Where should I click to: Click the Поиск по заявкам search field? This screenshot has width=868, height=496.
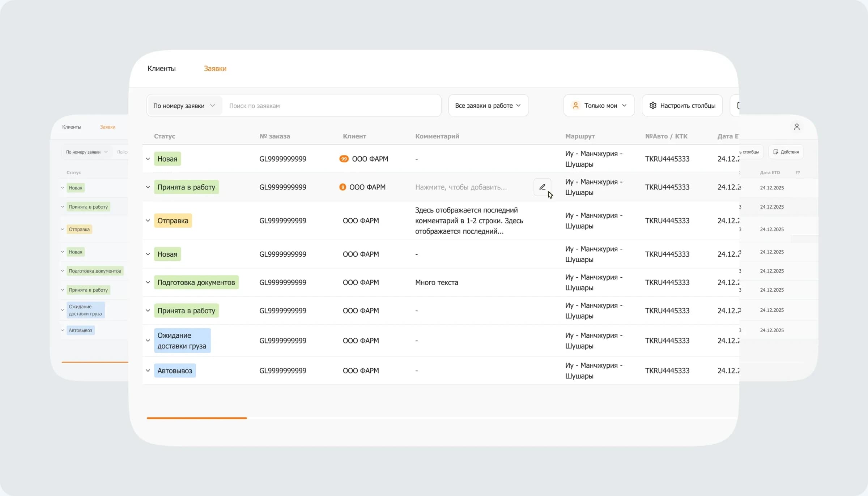pyautogui.click(x=331, y=106)
